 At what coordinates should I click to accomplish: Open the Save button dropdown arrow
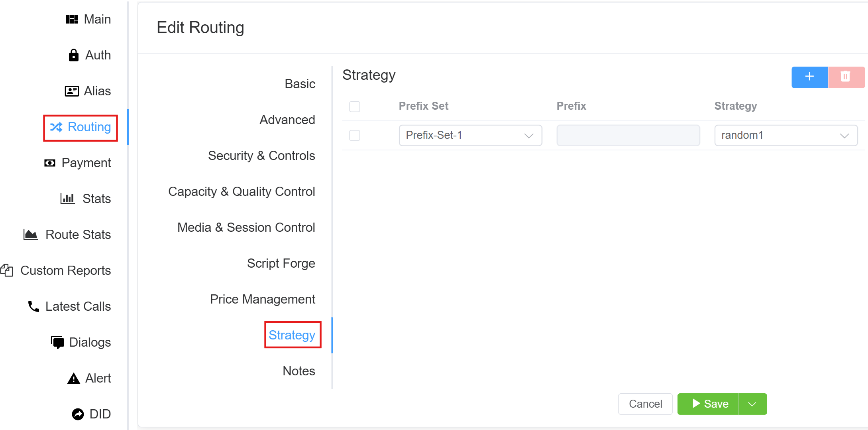pyautogui.click(x=752, y=404)
